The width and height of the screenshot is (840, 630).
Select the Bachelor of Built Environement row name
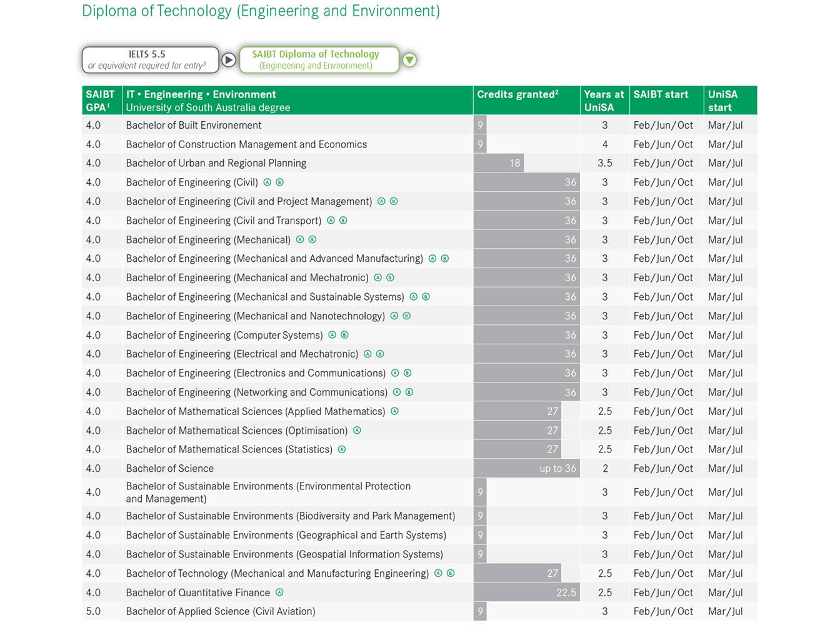(x=194, y=125)
